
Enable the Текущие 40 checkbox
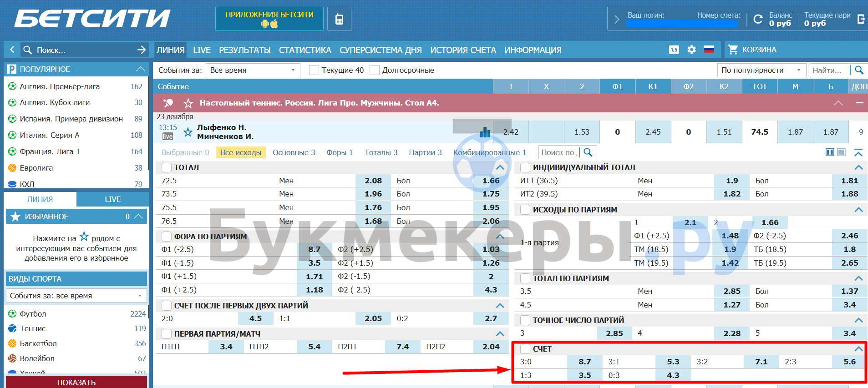(x=314, y=70)
